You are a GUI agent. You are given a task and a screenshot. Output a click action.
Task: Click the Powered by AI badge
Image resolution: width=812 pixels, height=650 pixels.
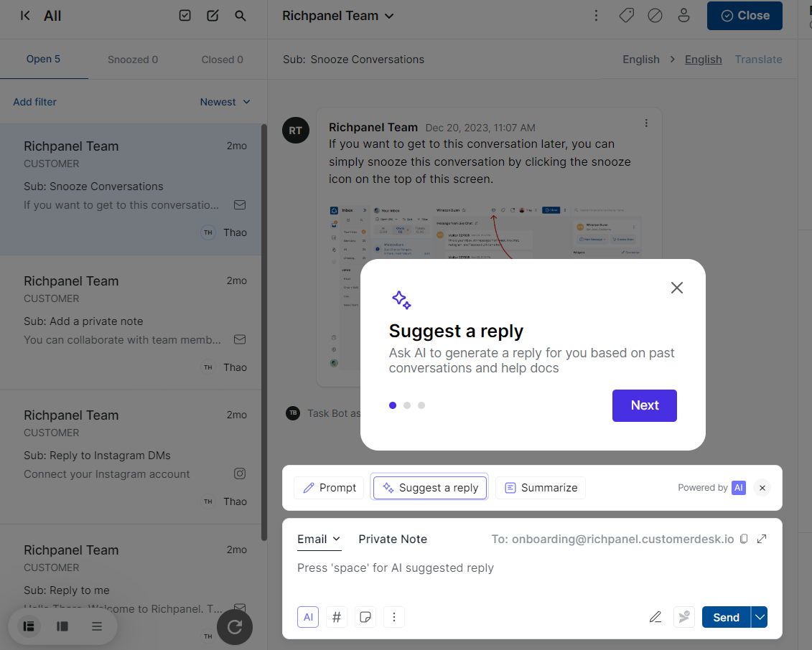click(711, 488)
